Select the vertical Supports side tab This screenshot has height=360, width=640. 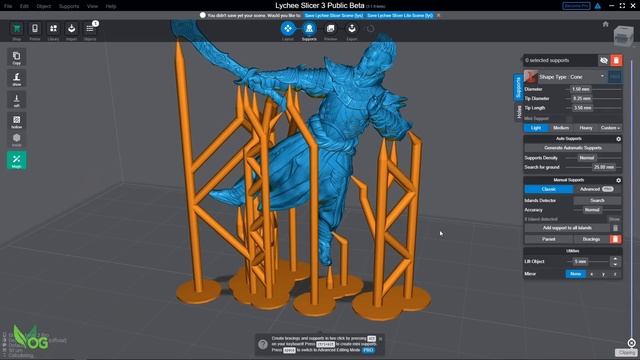[x=518, y=87]
